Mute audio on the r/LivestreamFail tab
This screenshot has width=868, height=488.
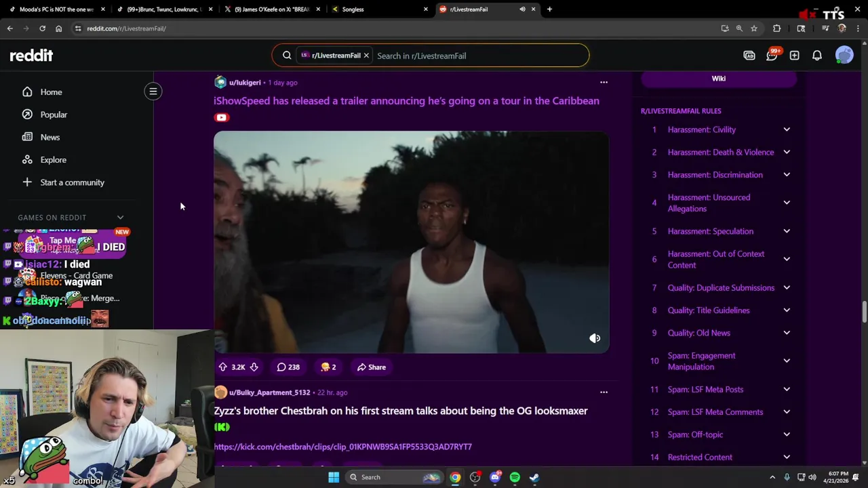coord(522,9)
